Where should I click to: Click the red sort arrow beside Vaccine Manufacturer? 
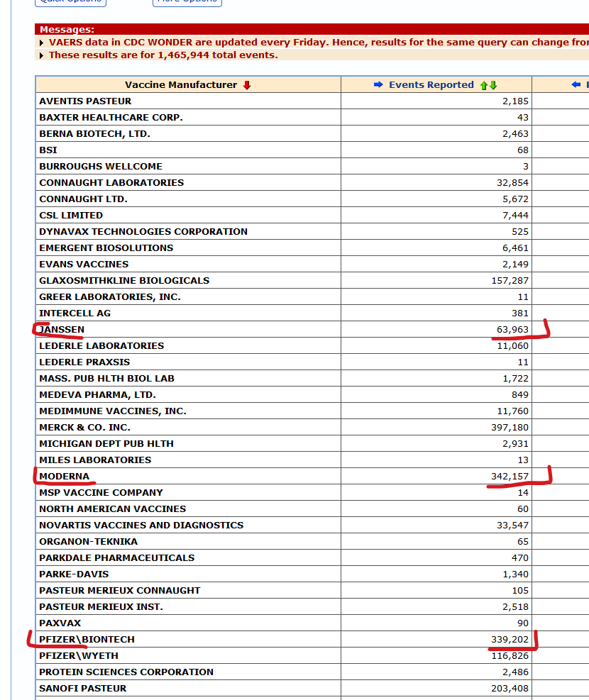[247, 85]
